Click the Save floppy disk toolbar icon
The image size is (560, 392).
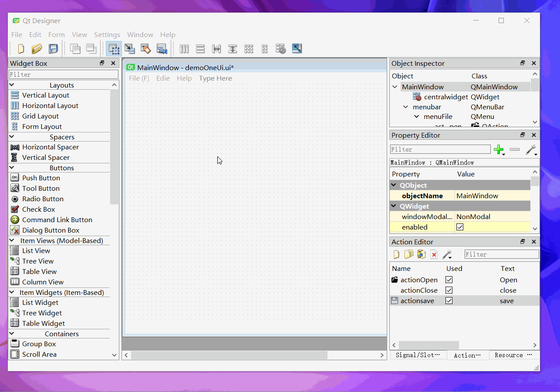tap(53, 49)
